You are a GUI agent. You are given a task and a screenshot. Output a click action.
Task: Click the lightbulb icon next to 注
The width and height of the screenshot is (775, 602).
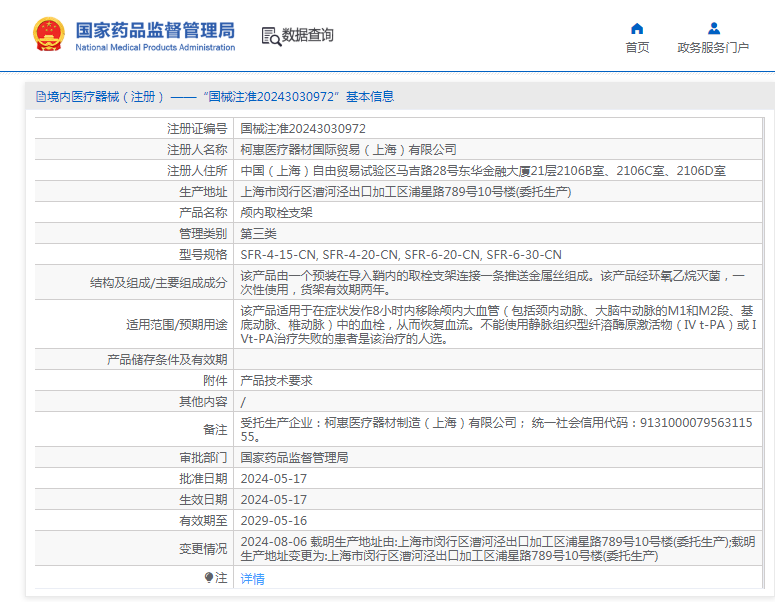pos(209,577)
